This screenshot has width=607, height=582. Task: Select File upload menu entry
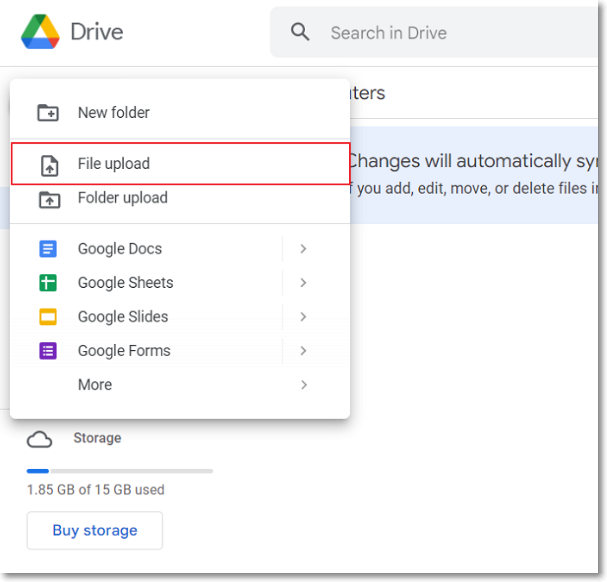[180, 163]
